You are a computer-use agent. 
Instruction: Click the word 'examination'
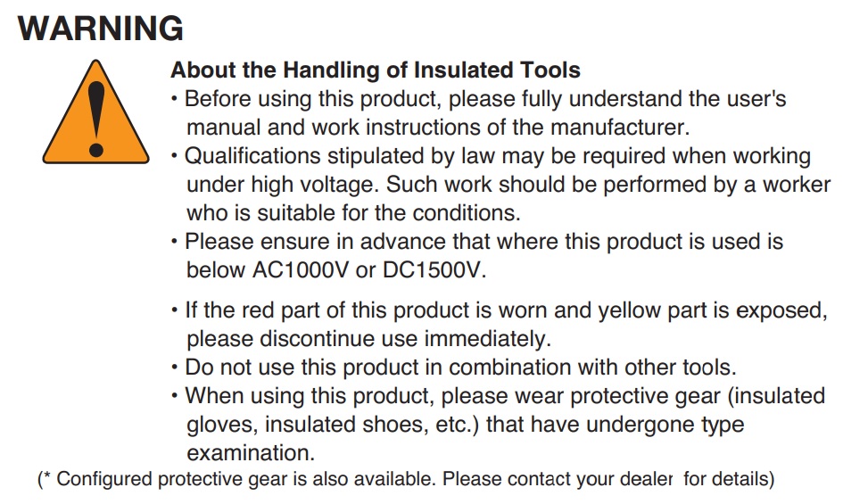point(249,452)
